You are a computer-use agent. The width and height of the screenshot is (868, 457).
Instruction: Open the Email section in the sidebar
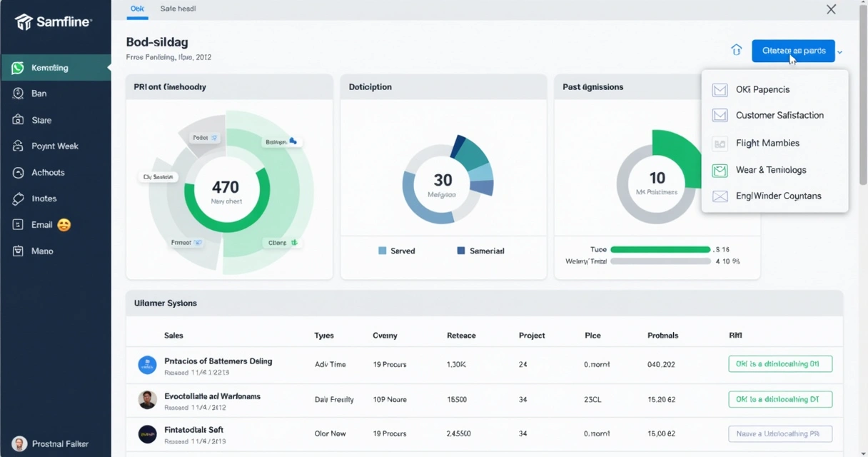pyautogui.click(x=16, y=224)
